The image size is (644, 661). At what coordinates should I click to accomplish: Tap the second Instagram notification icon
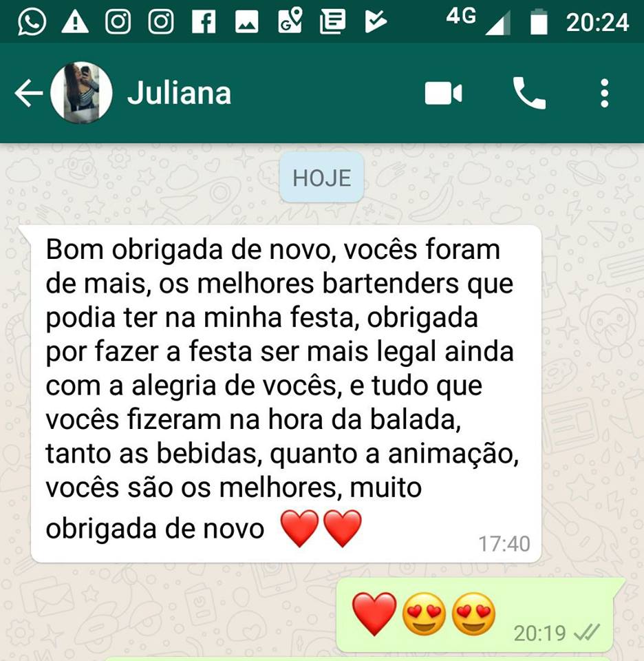161,21
